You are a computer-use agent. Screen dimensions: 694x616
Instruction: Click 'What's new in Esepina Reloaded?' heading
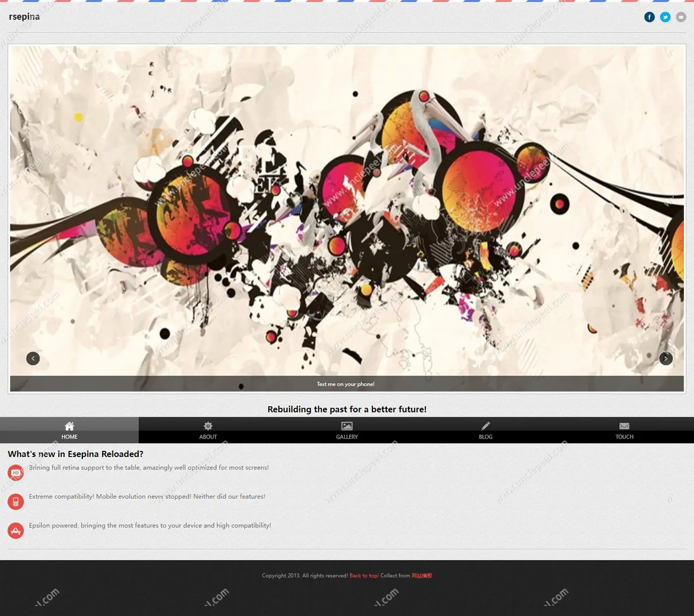click(x=75, y=454)
